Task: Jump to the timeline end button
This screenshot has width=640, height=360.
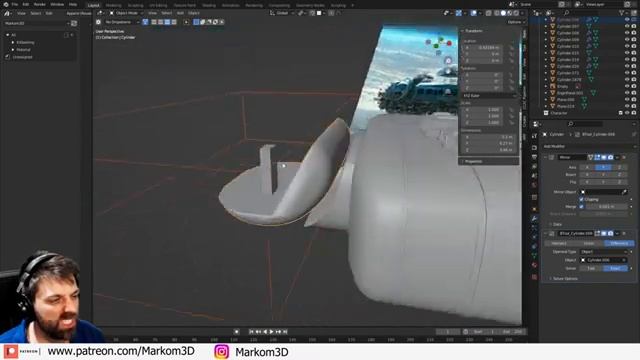Action: [x=285, y=332]
